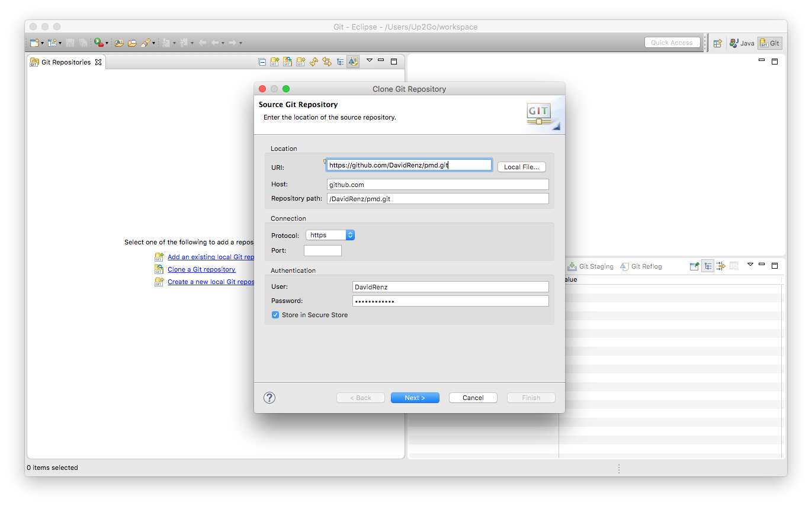Click the Search flashlight toolbar icon
Image resolution: width=812 pixels, height=506 pixels.
tap(145, 43)
